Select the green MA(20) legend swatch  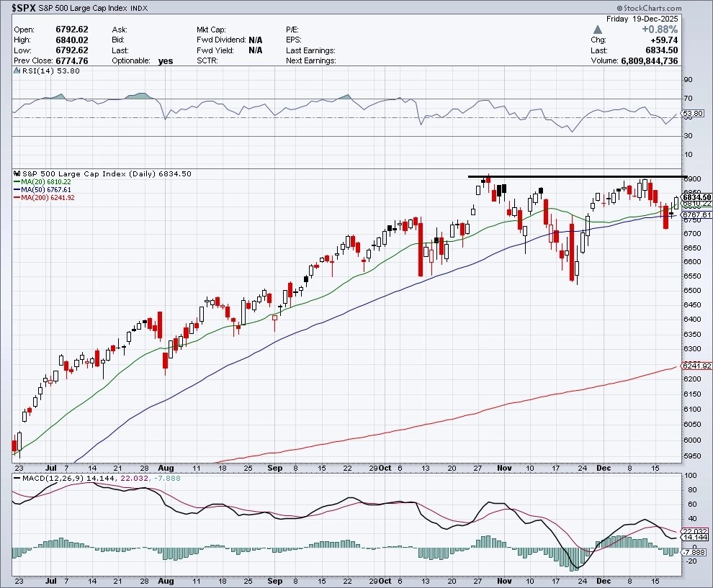[x=17, y=182]
